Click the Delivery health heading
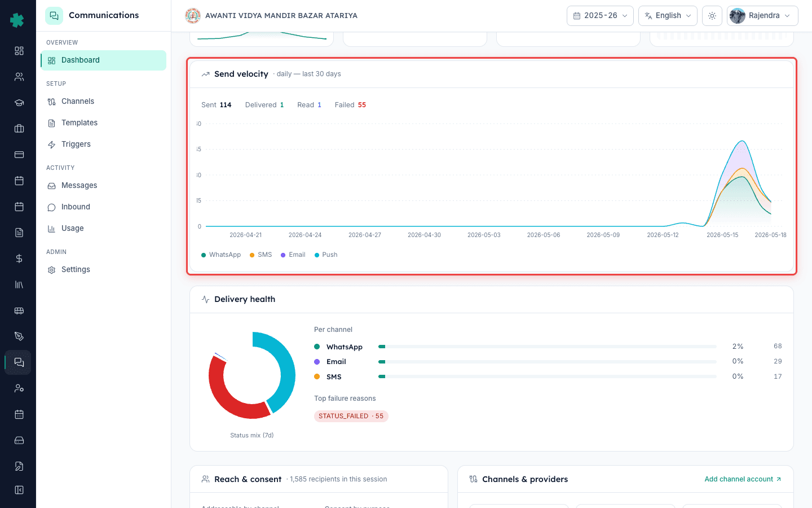 pos(245,299)
